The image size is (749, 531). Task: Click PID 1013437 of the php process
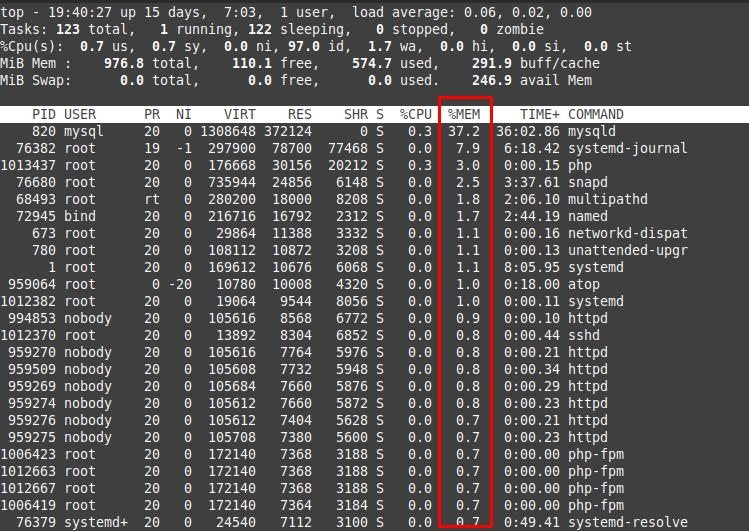(x=28, y=165)
